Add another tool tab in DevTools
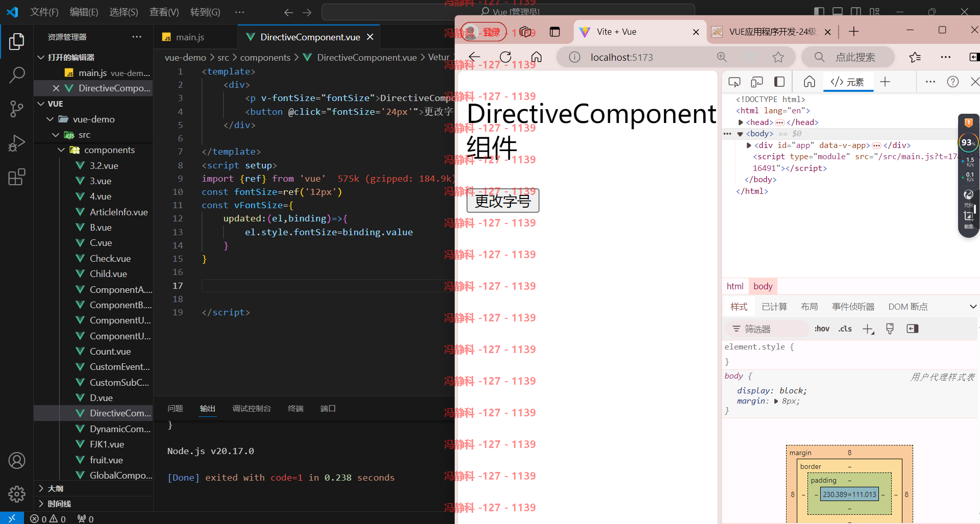Viewport: 980px width, 524px height. click(x=885, y=82)
